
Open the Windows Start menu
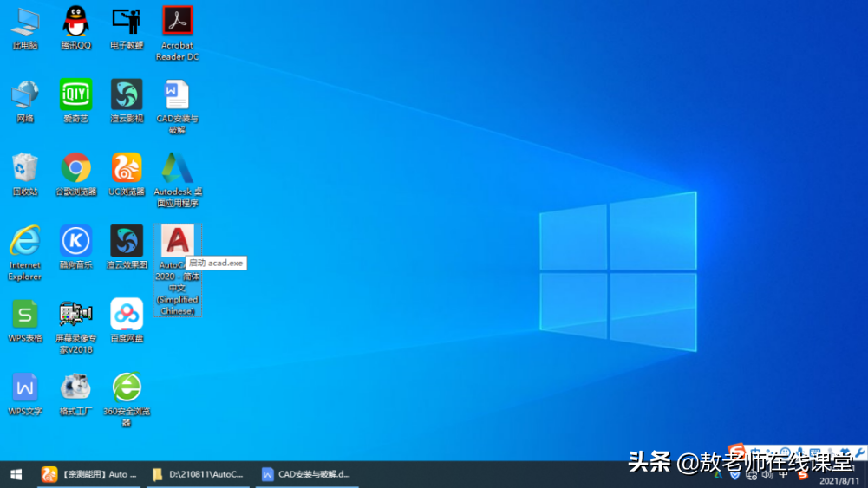click(16, 474)
